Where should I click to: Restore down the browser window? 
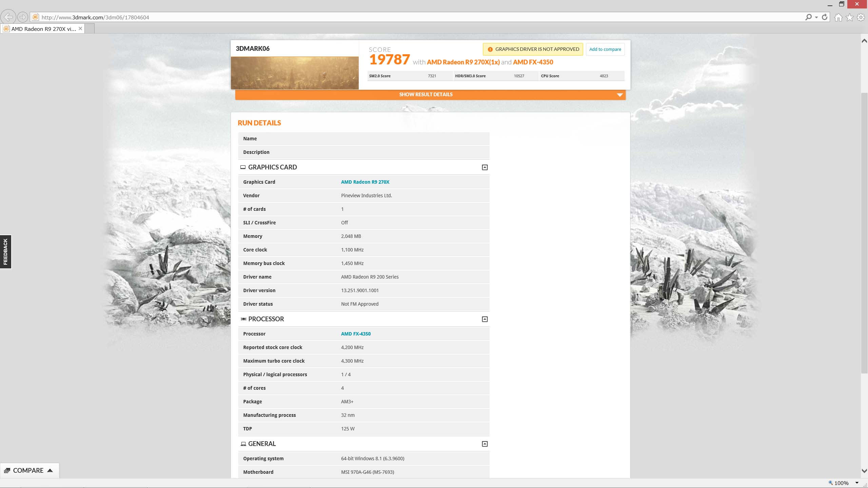[842, 4]
